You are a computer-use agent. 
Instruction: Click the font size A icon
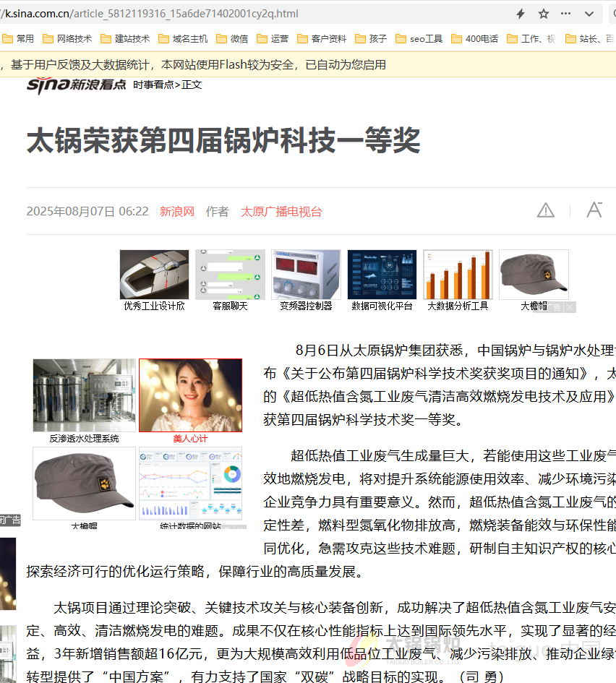coord(594,210)
